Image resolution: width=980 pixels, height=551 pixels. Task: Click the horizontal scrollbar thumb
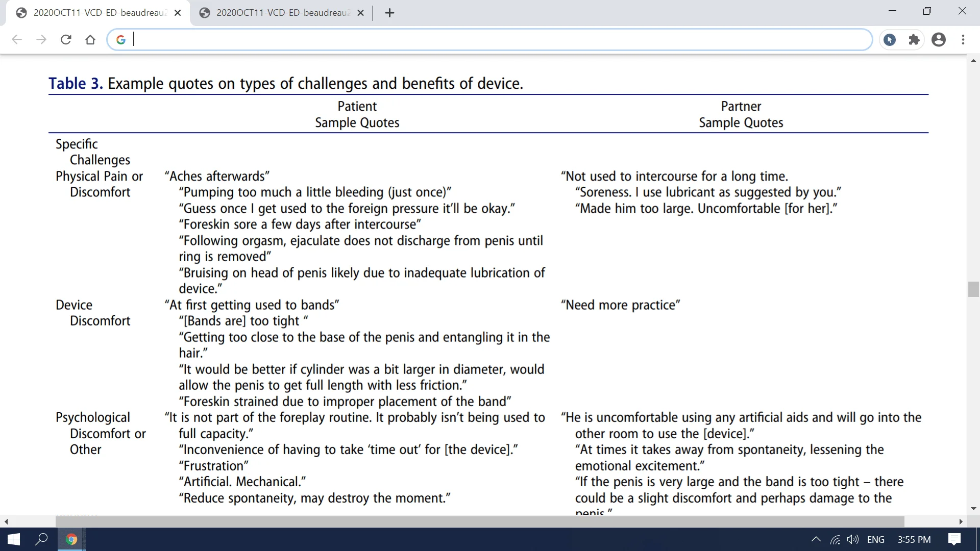click(480, 522)
